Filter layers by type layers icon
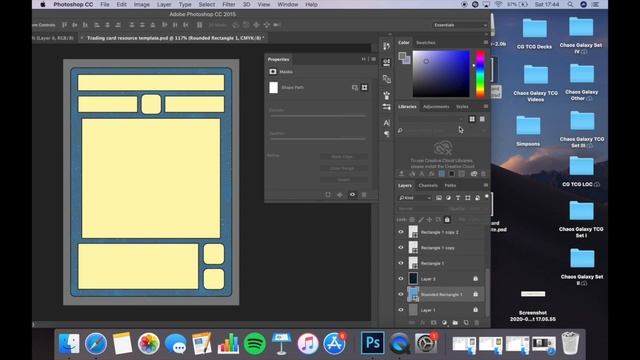The image size is (640, 360). (458, 198)
